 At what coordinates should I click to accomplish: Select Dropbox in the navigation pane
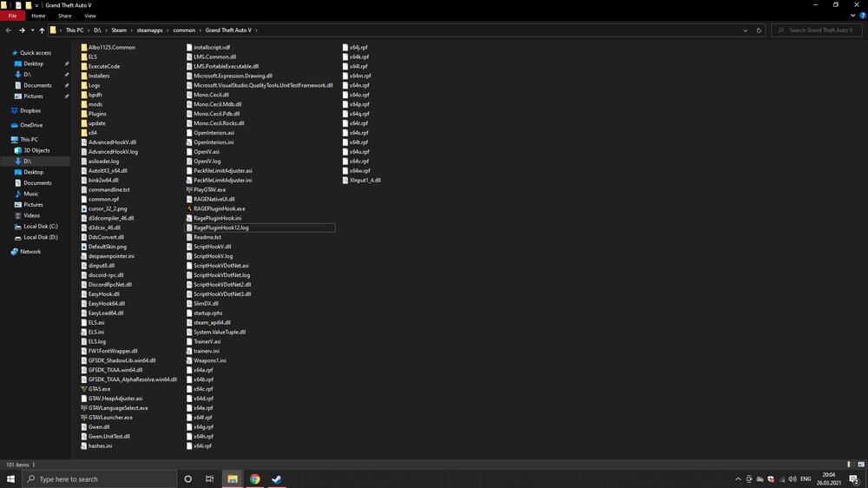click(x=30, y=111)
